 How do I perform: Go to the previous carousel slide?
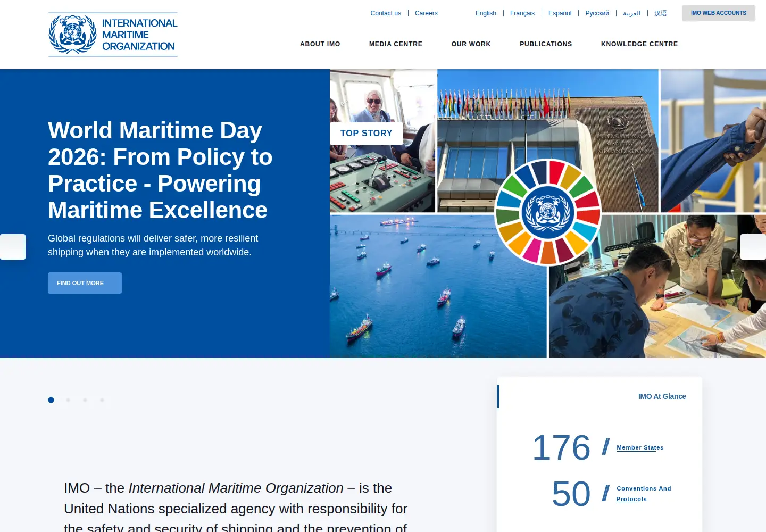click(13, 247)
